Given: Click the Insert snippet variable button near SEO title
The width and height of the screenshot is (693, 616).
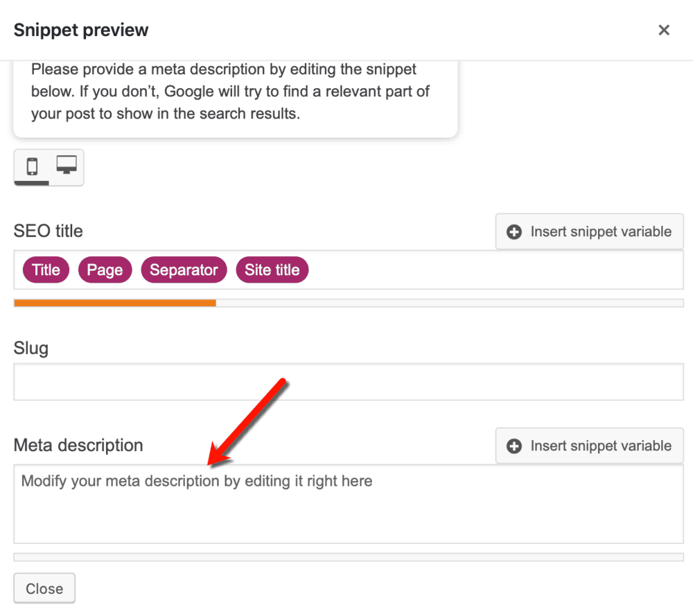Looking at the screenshot, I should point(589,231).
